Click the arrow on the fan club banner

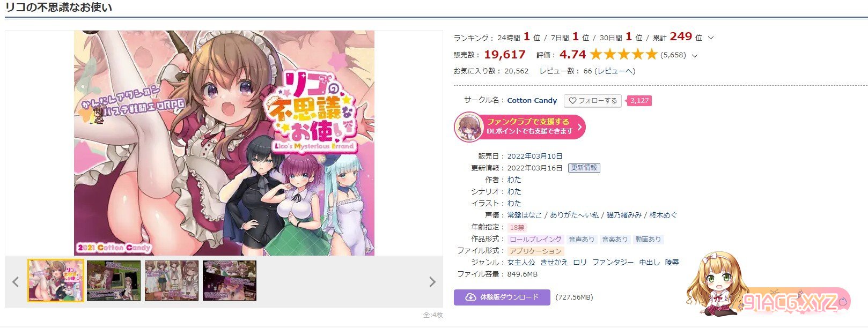click(579, 127)
